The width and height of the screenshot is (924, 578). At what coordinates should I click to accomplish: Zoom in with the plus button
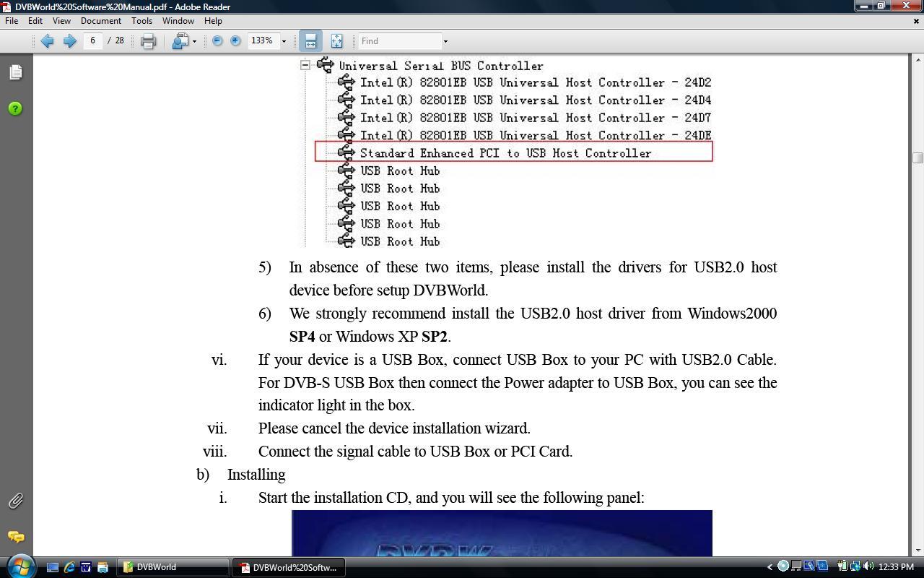pyautogui.click(x=235, y=41)
